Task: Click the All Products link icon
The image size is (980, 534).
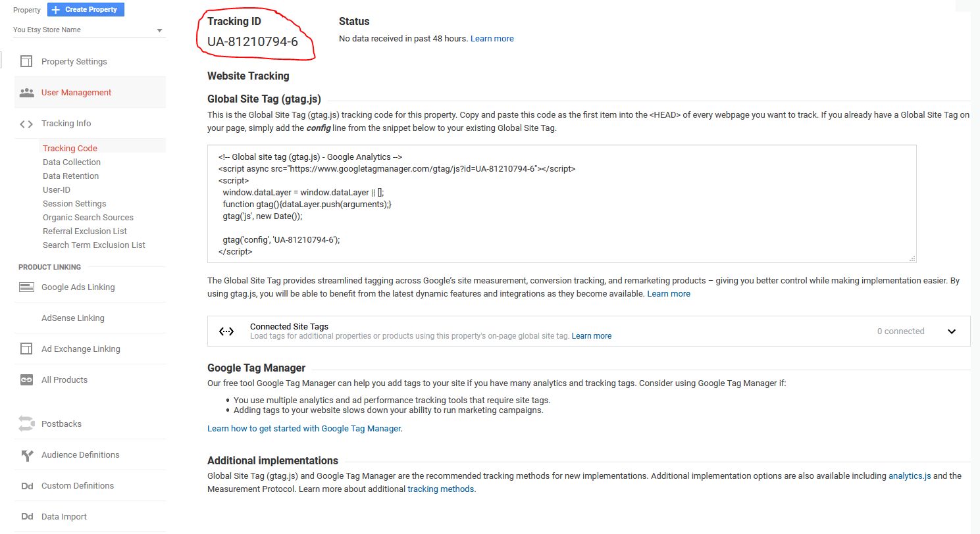Action: [x=26, y=380]
